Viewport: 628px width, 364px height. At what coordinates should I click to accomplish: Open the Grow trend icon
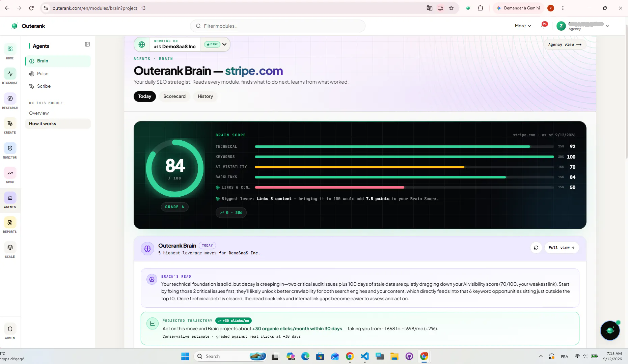click(x=10, y=173)
